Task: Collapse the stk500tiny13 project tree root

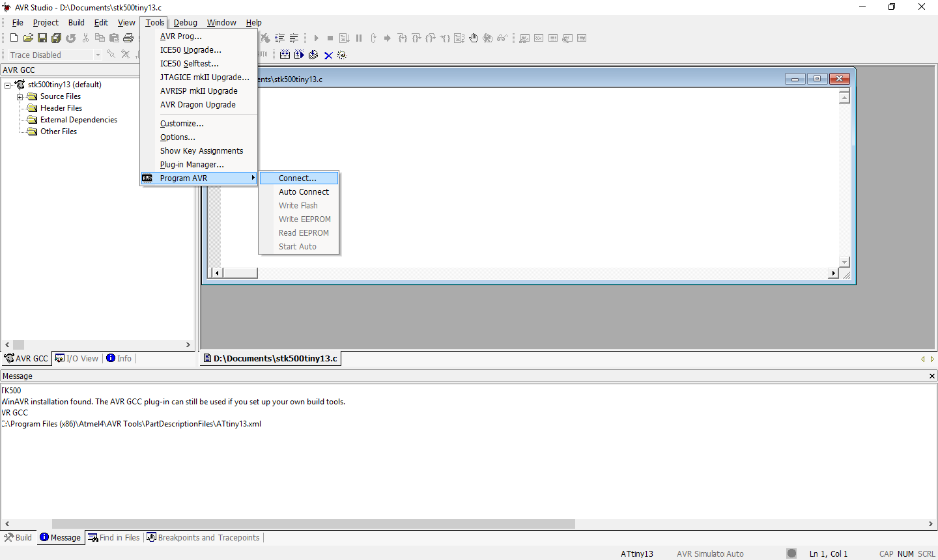Action: pyautogui.click(x=7, y=85)
